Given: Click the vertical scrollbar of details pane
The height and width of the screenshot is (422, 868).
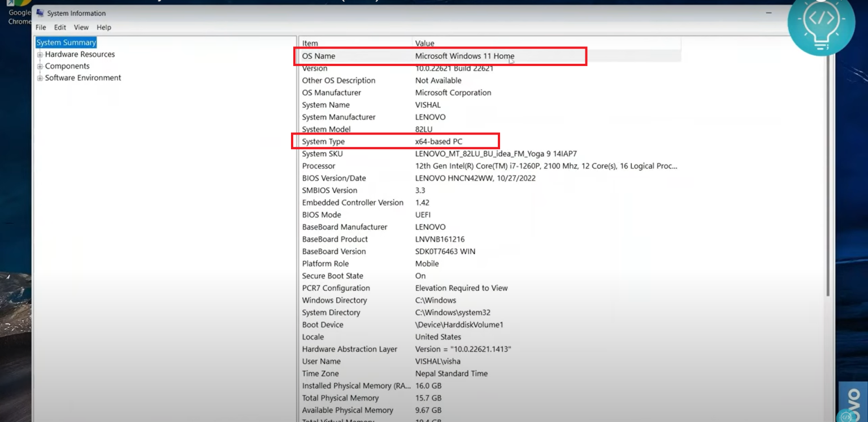Looking at the screenshot, I should tap(828, 169).
